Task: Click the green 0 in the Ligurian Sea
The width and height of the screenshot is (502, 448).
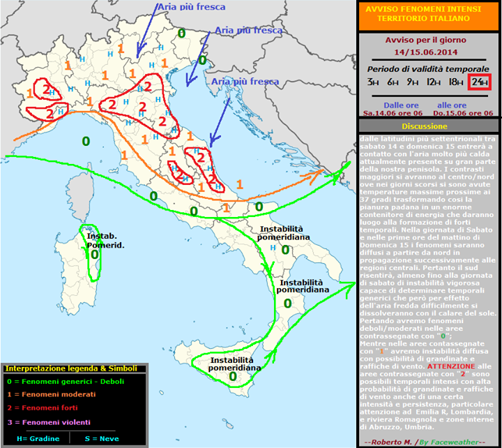Action: (x=86, y=142)
